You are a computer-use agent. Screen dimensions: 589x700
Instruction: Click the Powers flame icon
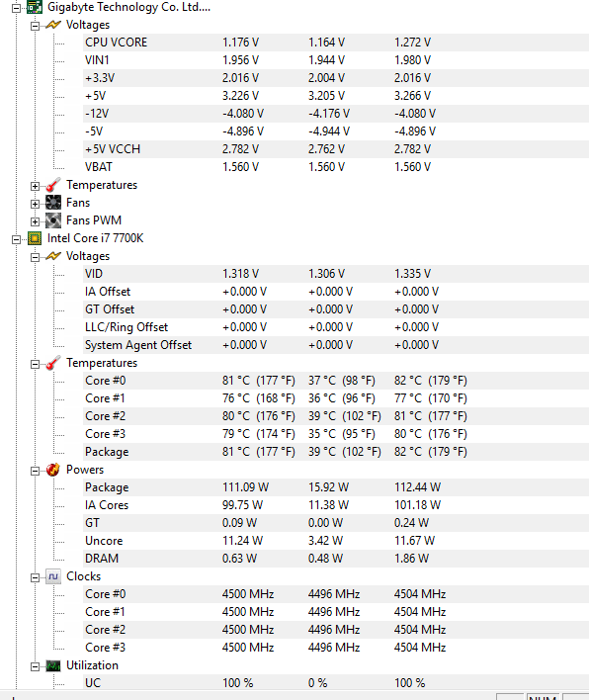point(53,470)
